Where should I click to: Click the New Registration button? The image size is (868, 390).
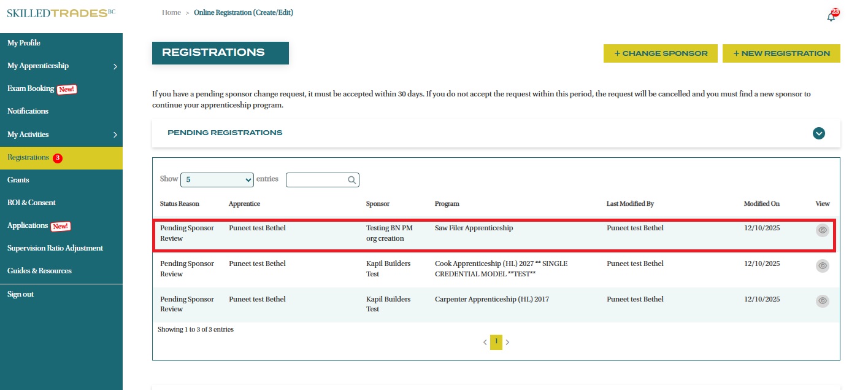click(781, 53)
